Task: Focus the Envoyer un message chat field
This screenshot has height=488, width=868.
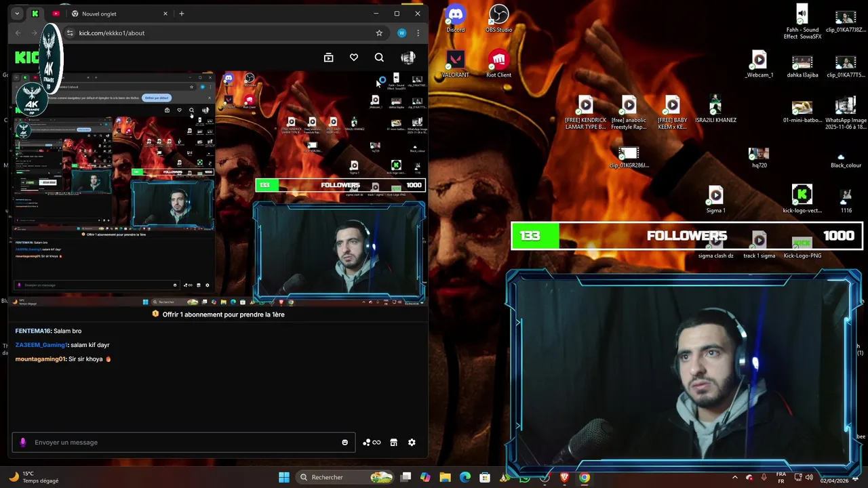Action: (183, 443)
